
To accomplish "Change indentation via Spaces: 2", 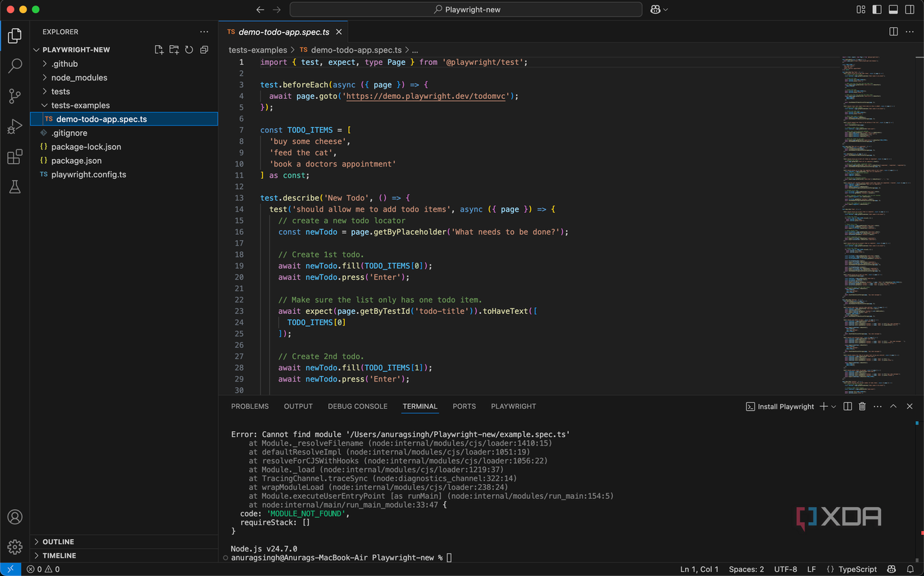I will [746, 569].
